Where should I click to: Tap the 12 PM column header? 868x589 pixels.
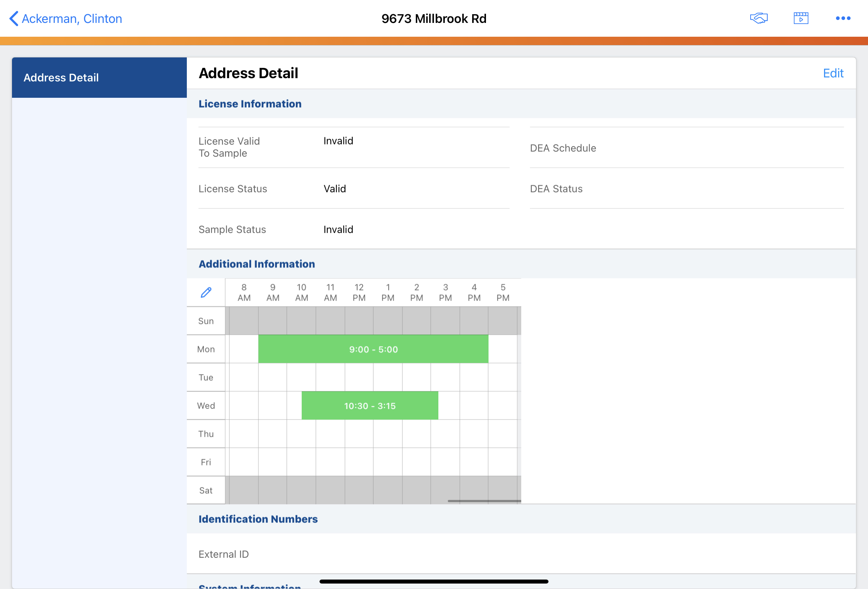(359, 292)
